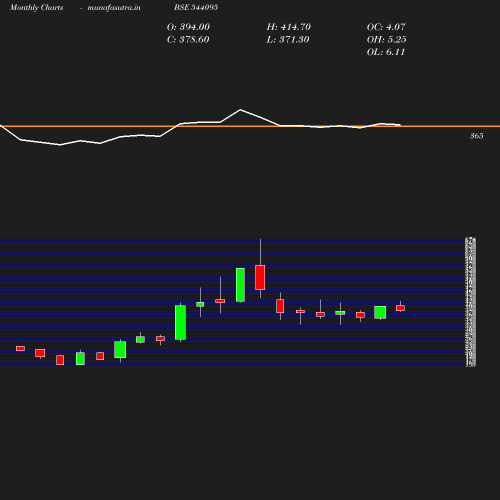Screen dimensions: 500x500
Task: Click the open value 'O: 394.00'
Action: pos(188,27)
